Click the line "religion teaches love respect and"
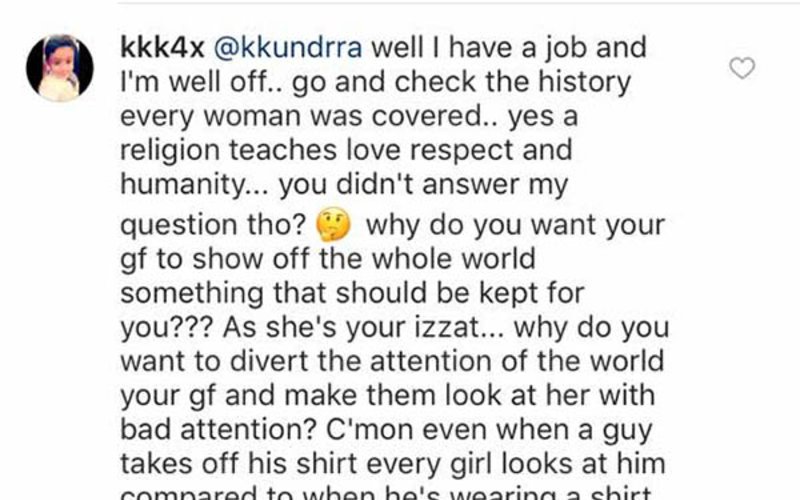800x500 pixels. point(346,150)
